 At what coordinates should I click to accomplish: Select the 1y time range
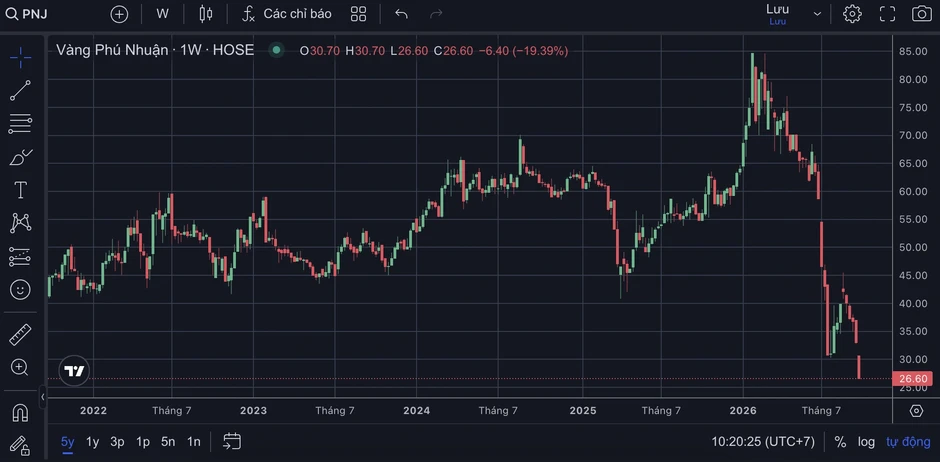[x=92, y=442]
